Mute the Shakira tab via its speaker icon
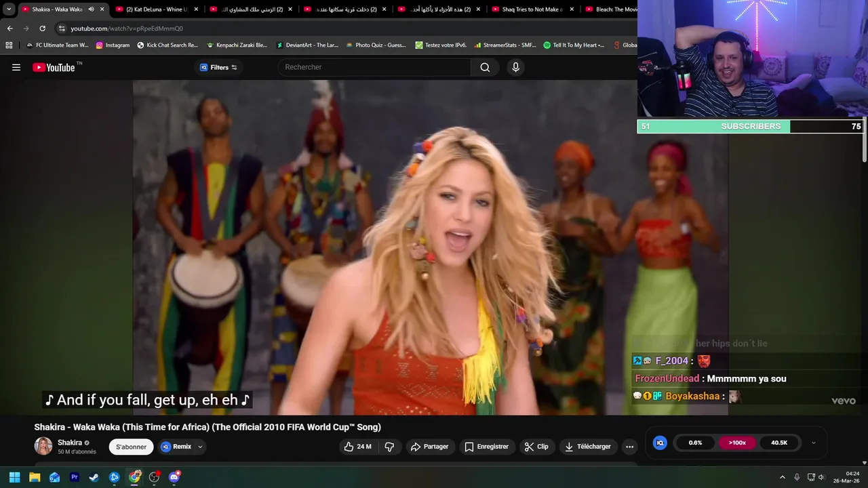This screenshot has width=868, height=488. tap(91, 9)
